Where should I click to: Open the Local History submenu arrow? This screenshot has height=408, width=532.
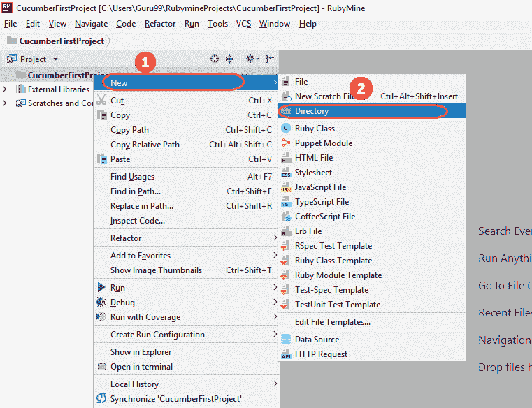275,384
